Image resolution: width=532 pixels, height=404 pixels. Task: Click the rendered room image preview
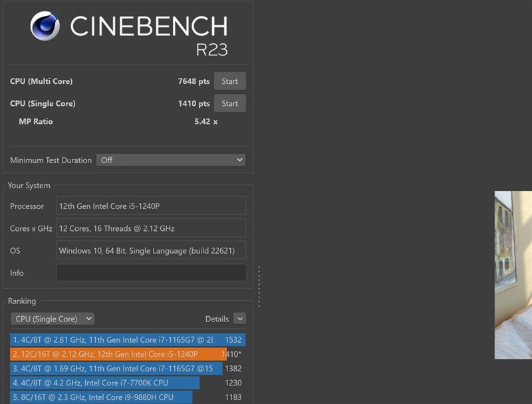coord(513,275)
